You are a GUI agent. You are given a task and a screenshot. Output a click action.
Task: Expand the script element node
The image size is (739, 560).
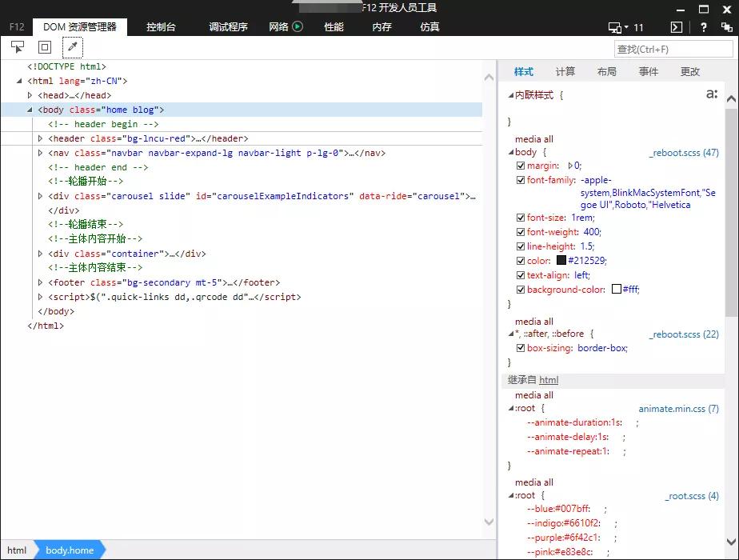pyautogui.click(x=40, y=297)
